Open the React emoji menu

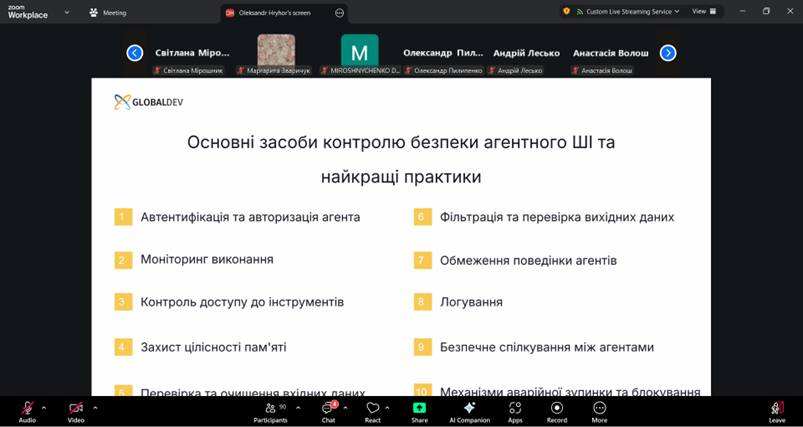[x=372, y=410]
